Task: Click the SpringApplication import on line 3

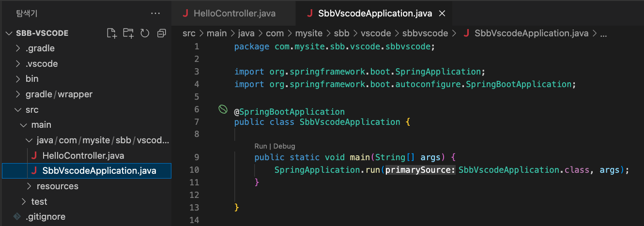Action: pyautogui.click(x=360, y=72)
